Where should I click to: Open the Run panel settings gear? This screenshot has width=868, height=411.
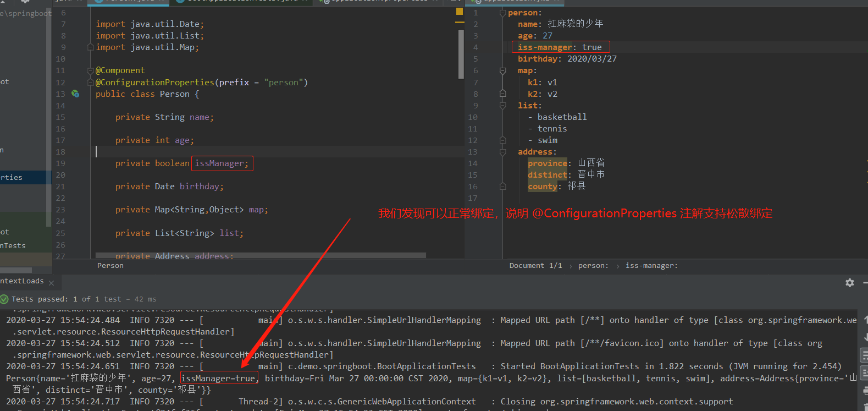tap(850, 283)
